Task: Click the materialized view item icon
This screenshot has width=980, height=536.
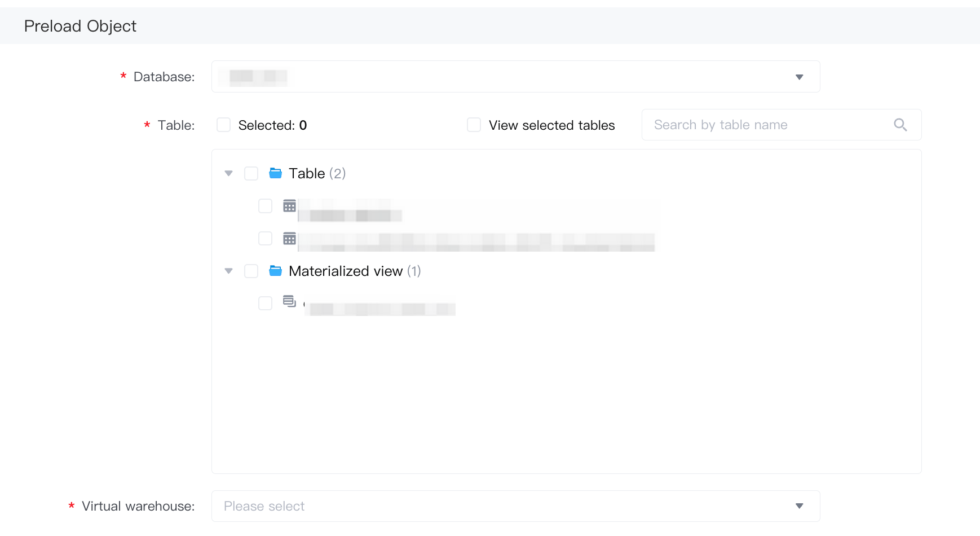Action: point(289,301)
